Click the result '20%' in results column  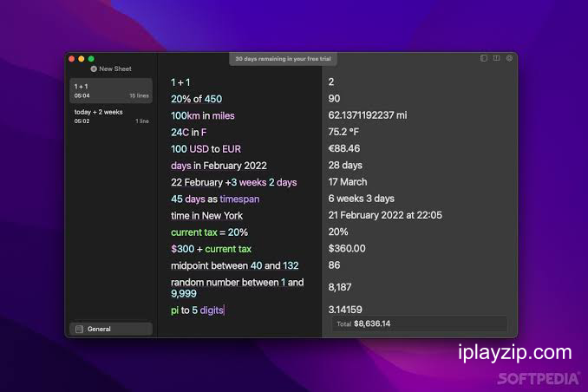pyautogui.click(x=338, y=232)
